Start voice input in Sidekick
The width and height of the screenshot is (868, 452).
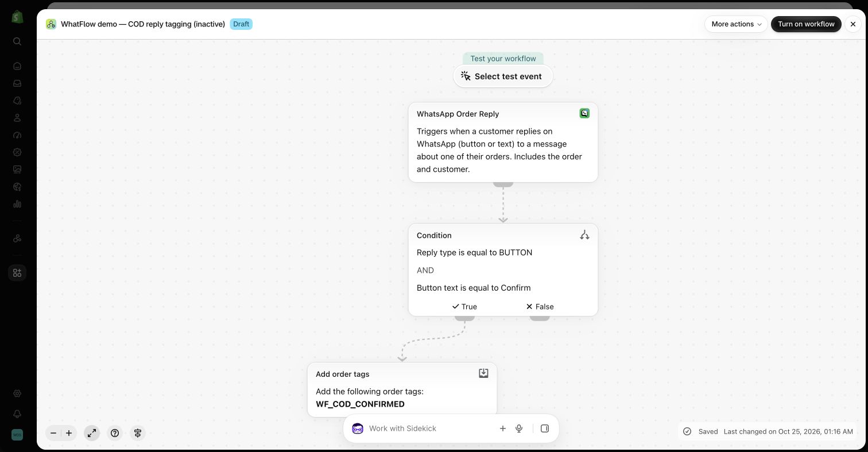click(x=519, y=428)
